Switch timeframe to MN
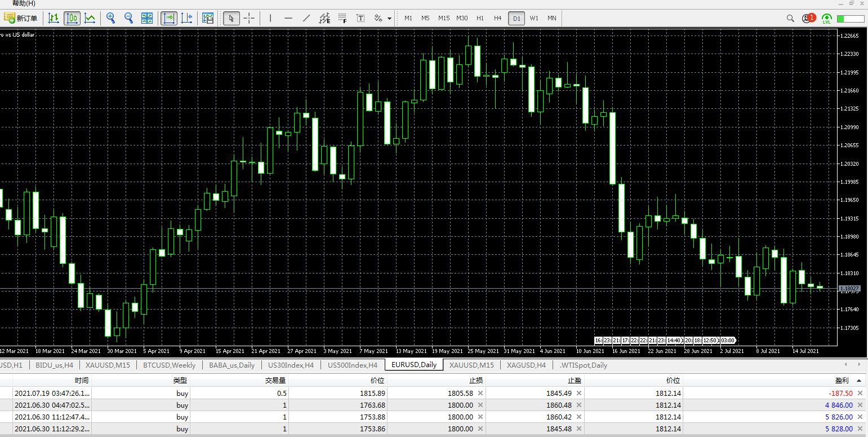The height and width of the screenshot is (437, 868). tap(552, 18)
